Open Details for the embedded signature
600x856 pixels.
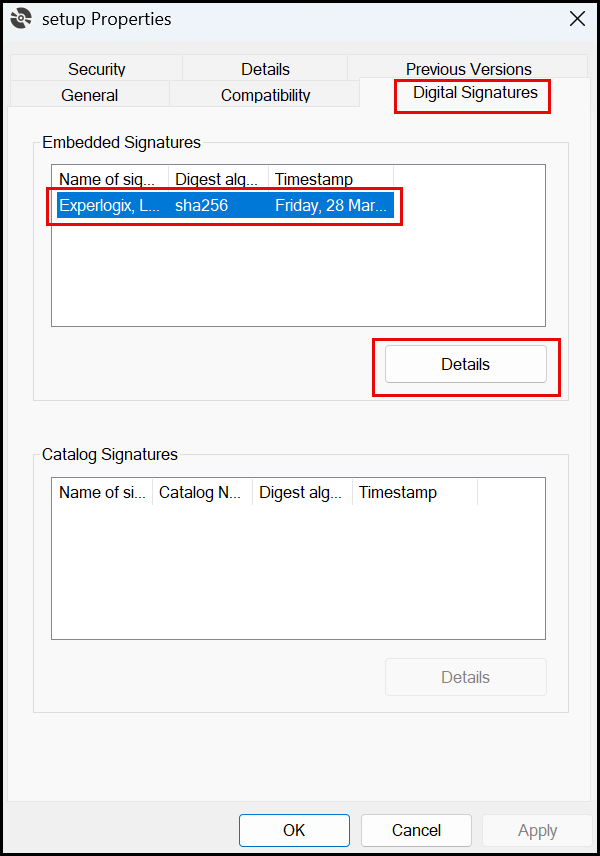coord(465,364)
